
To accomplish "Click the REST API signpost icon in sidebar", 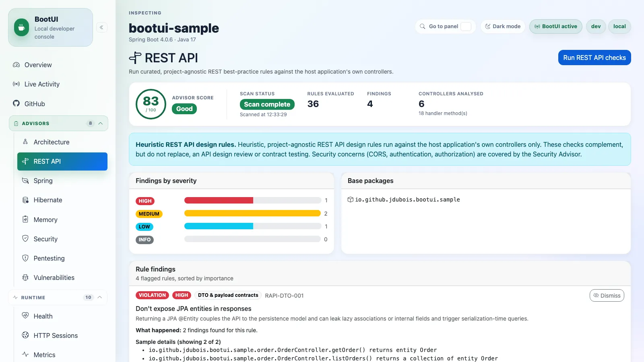I will coord(25,161).
